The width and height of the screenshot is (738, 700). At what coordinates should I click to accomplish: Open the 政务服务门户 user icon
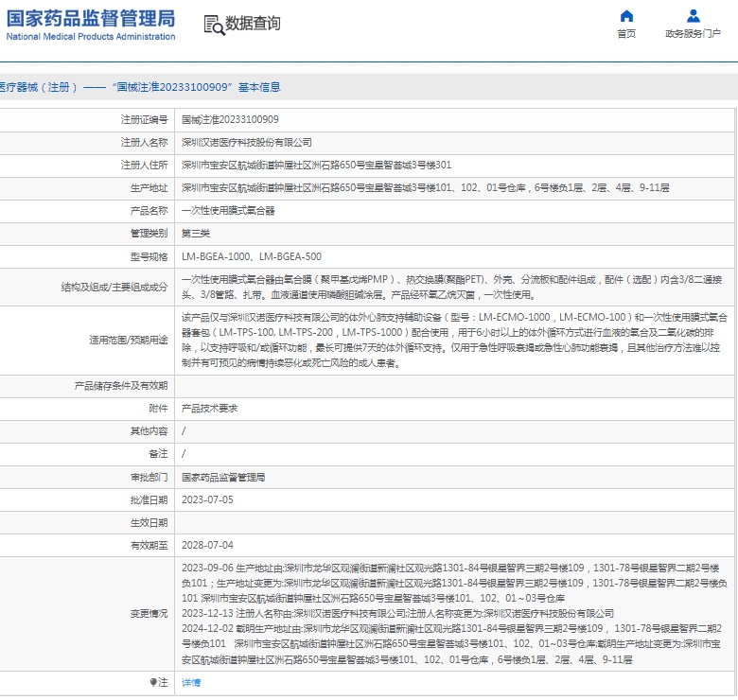point(693,16)
